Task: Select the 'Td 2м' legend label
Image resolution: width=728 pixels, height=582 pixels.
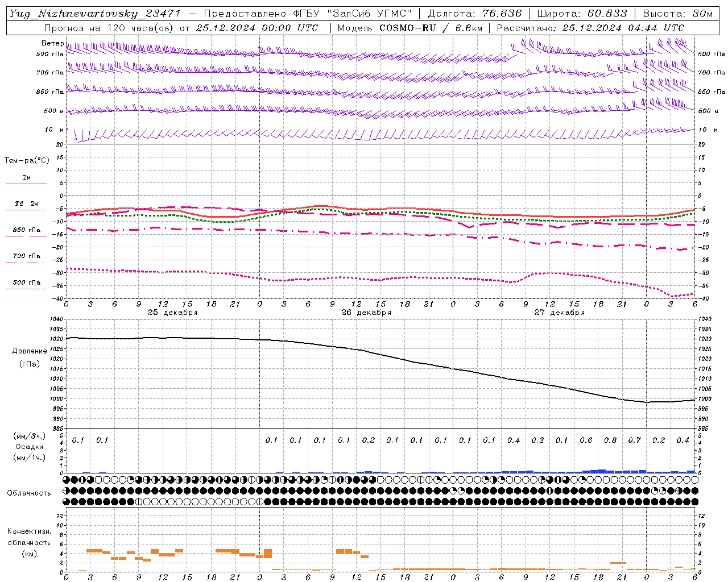Action: (26, 203)
